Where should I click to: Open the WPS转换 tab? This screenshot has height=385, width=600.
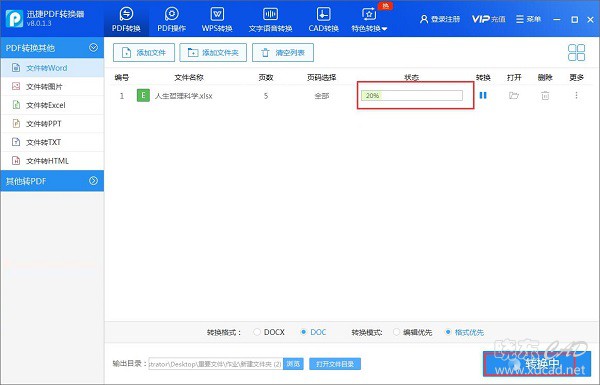pos(217,19)
